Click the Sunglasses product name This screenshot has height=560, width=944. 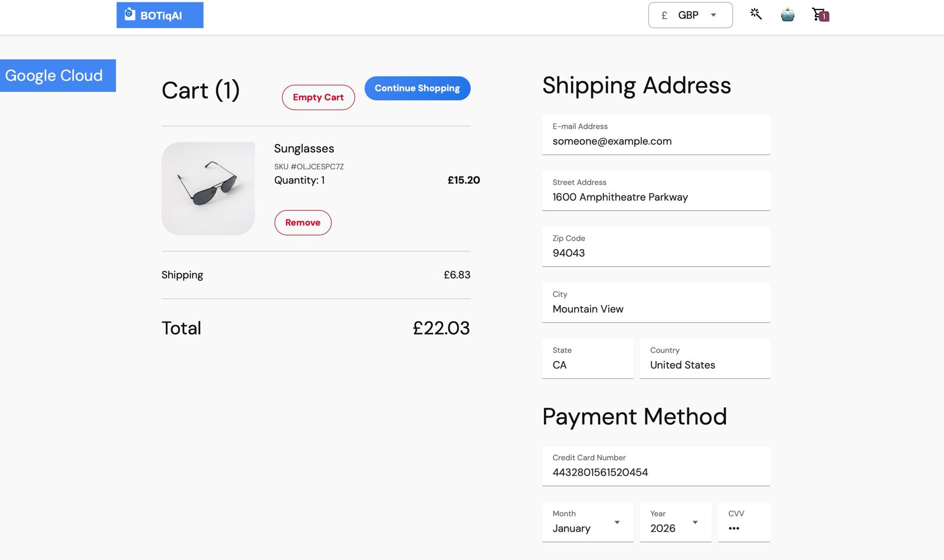pos(304,149)
